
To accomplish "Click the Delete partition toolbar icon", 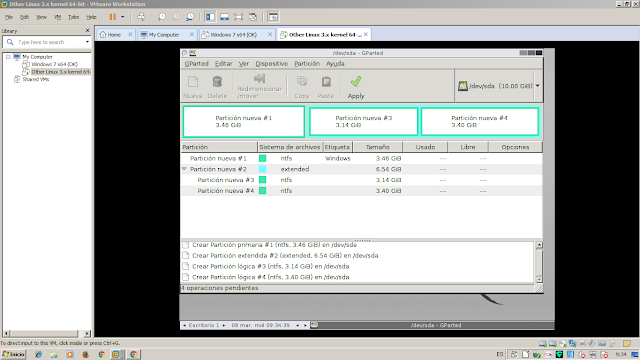I will tap(217, 82).
